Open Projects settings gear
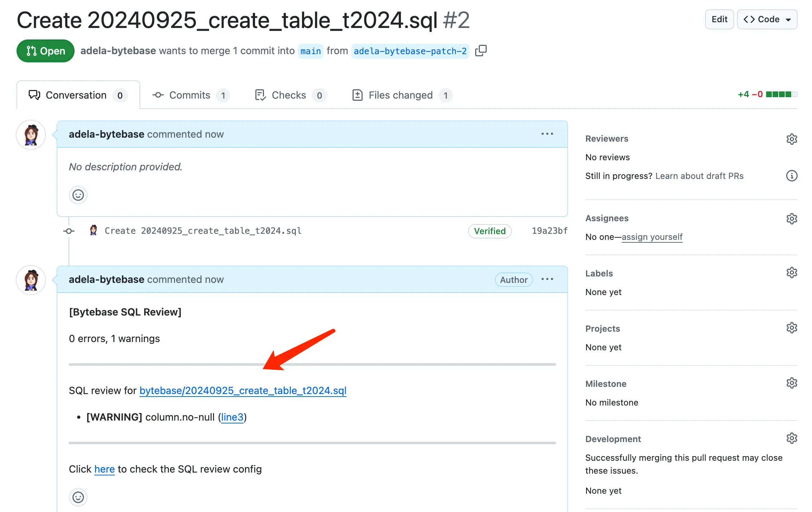812x512 pixels. 792,328
